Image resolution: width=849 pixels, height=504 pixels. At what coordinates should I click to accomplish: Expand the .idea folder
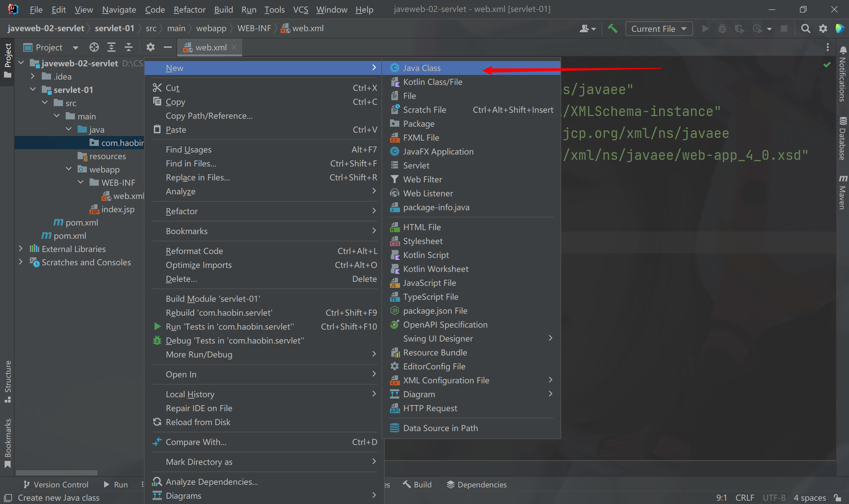pos(33,76)
